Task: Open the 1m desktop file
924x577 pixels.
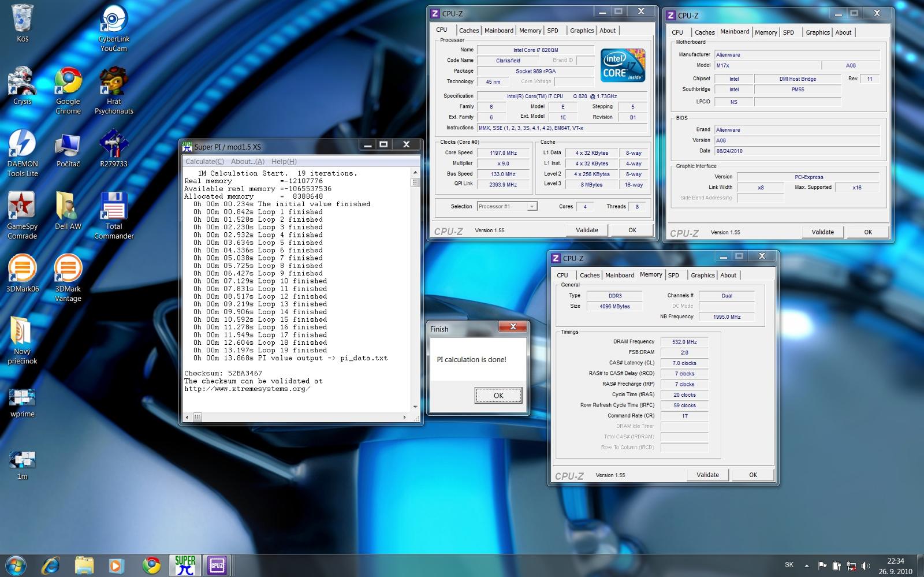Action: click(23, 465)
